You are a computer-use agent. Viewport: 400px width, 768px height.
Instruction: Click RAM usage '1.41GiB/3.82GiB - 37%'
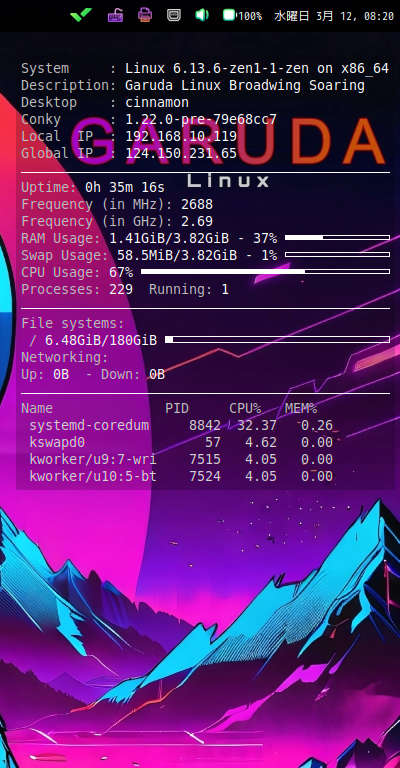tap(193, 239)
